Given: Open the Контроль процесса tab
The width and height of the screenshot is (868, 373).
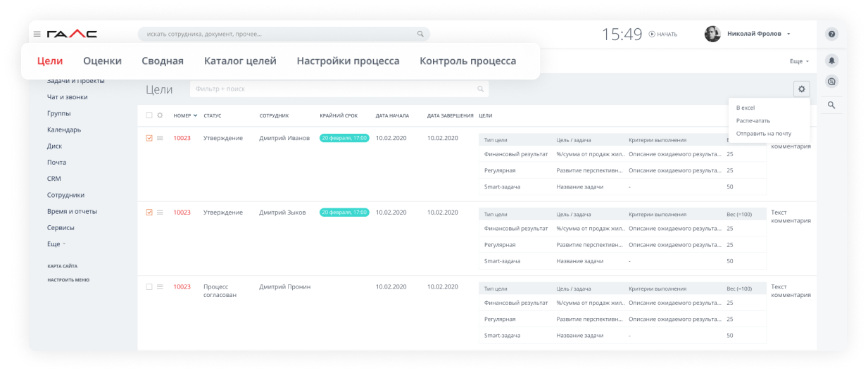Looking at the screenshot, I should click(x=467, y=61).
